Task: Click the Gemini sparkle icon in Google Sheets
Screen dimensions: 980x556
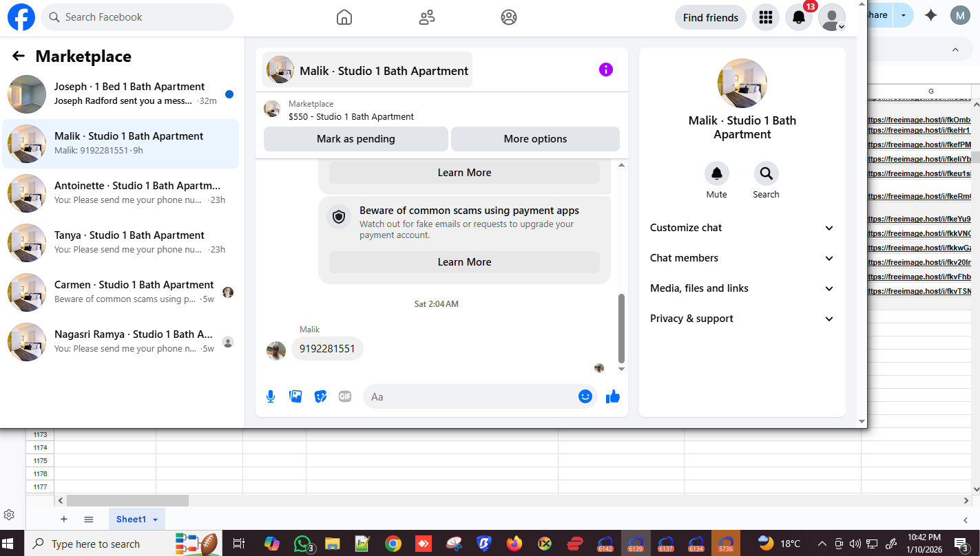Action: (x=931, y=15)
